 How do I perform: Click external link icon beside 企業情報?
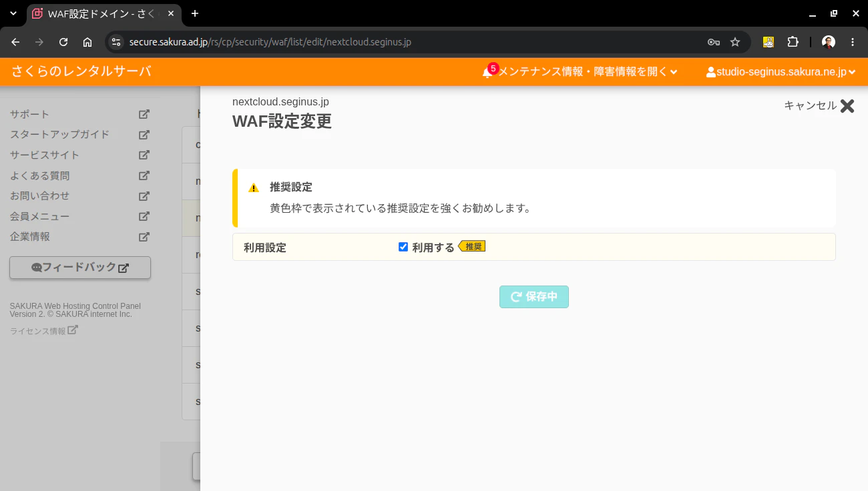click(x=144, y=236)
